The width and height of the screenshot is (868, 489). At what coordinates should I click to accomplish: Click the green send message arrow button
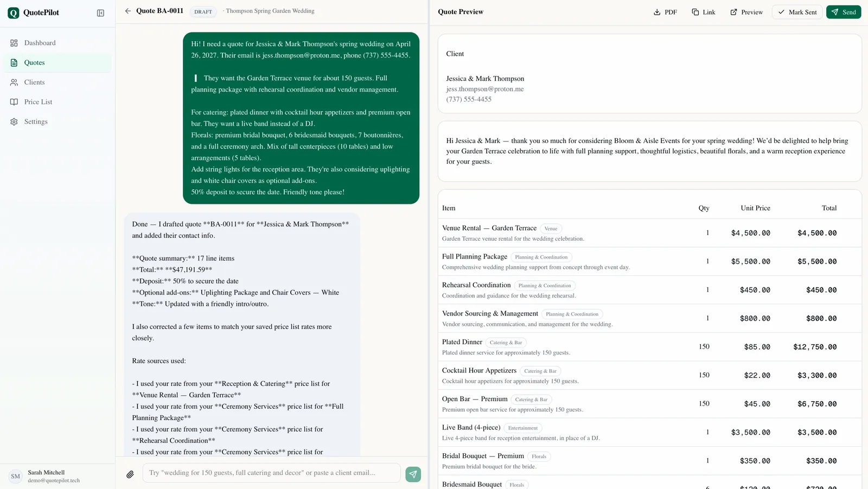413,474
